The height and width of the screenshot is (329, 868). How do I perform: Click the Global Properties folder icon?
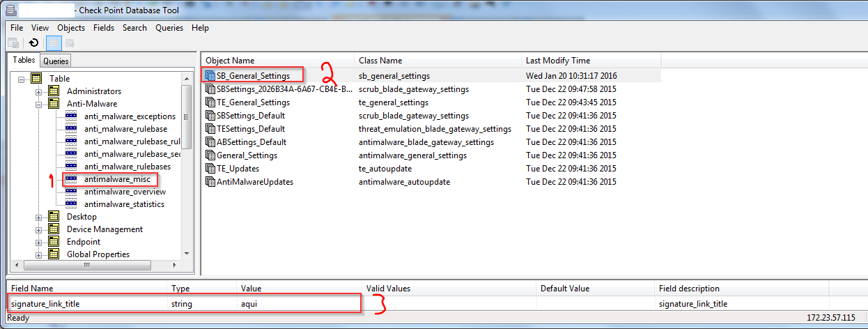coord(54,254)
